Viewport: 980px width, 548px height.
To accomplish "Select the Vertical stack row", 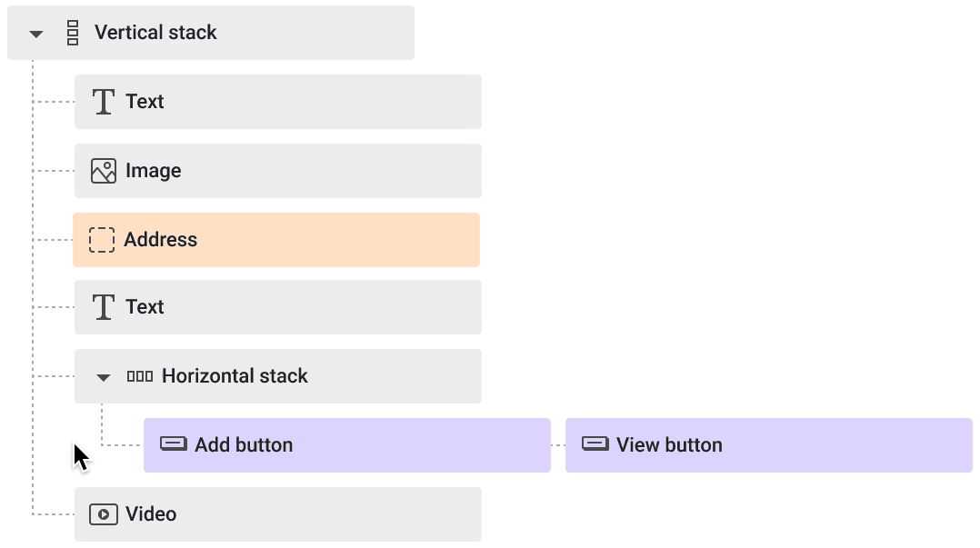I will [x=211, y=33].
